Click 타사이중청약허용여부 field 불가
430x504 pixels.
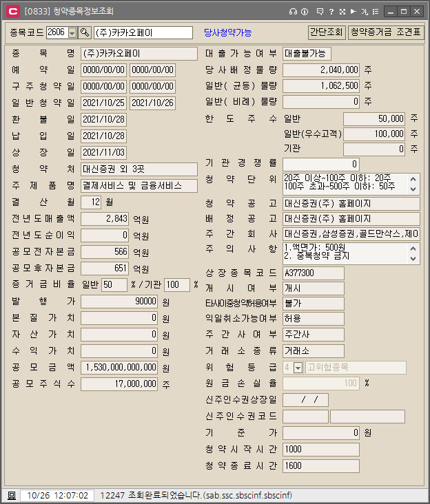(x=314, y=304)
